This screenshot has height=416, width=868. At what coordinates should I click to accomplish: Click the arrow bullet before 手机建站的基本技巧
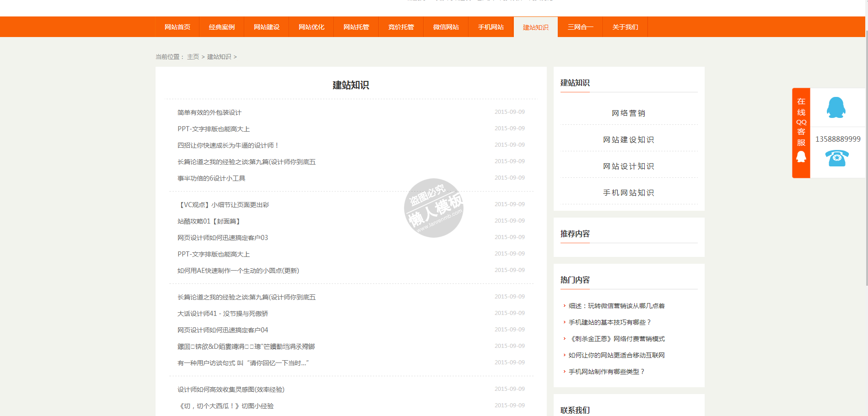tap(564, 322)
